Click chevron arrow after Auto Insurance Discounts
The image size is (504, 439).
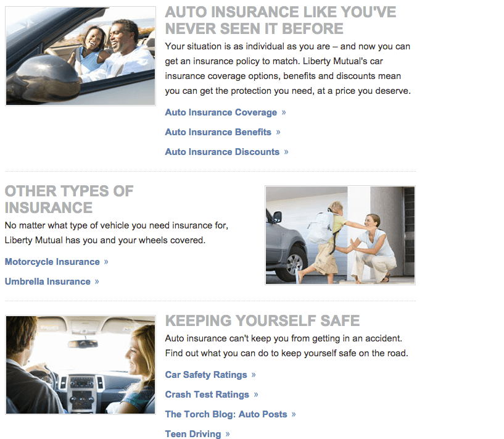286,152
